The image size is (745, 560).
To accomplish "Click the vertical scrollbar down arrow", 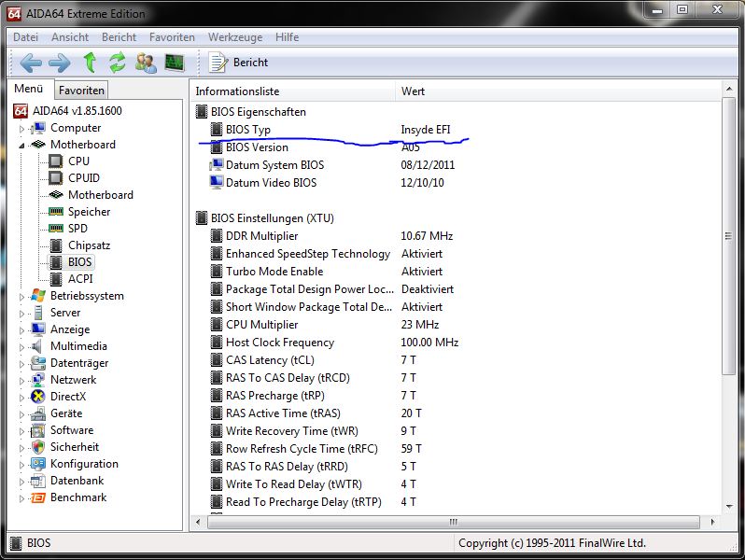I will [729, 506].
